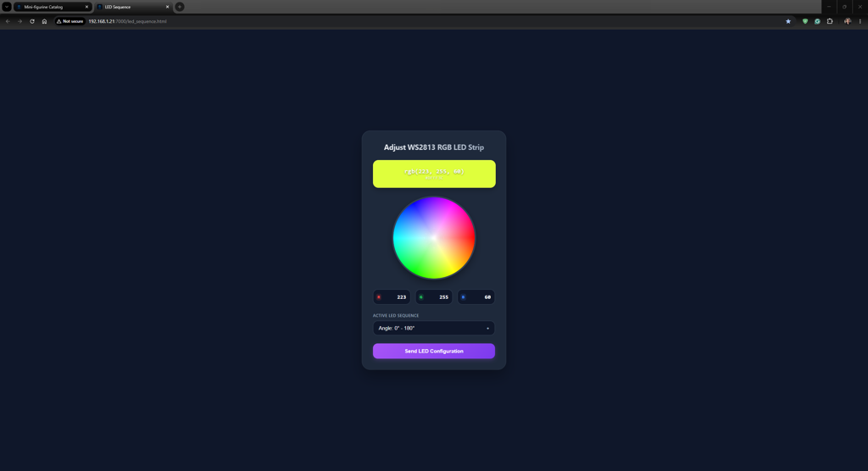Click the yellow rgb color preview box
The image size is (868, 471).
click(x=434, y=174)
